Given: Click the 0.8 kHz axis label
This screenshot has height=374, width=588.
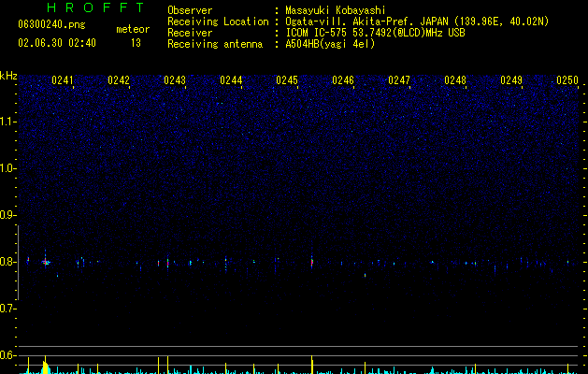Looking at the screenshot, I should click(7, 262).
